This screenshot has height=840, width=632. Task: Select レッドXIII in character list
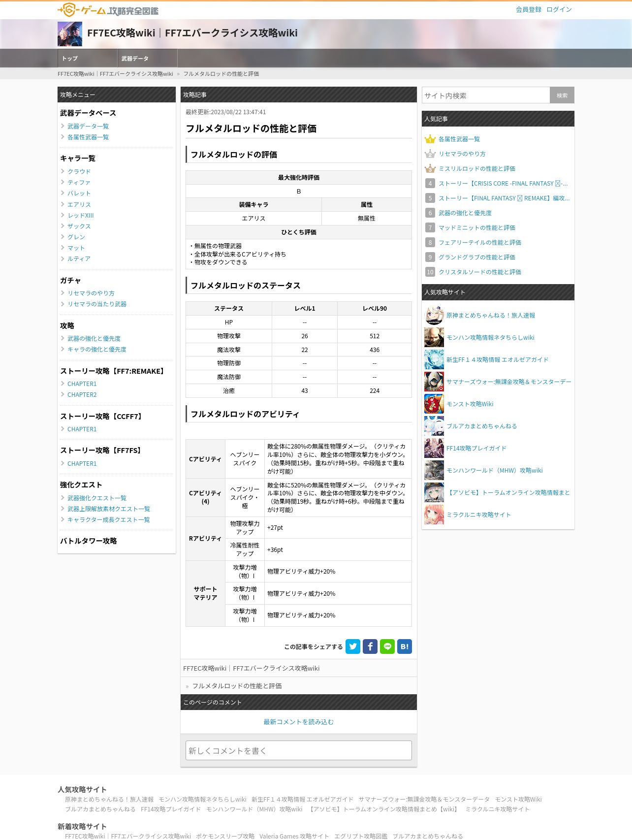(x=81, y=215)
